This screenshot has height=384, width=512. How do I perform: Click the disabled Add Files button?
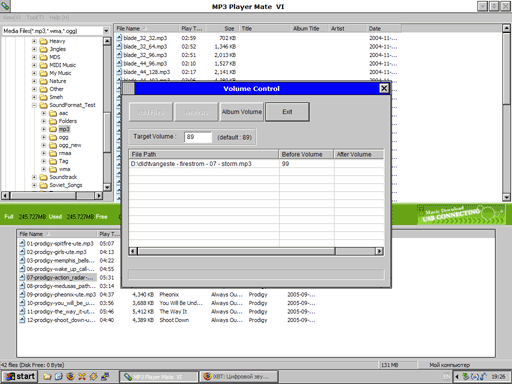pos(151,112)
